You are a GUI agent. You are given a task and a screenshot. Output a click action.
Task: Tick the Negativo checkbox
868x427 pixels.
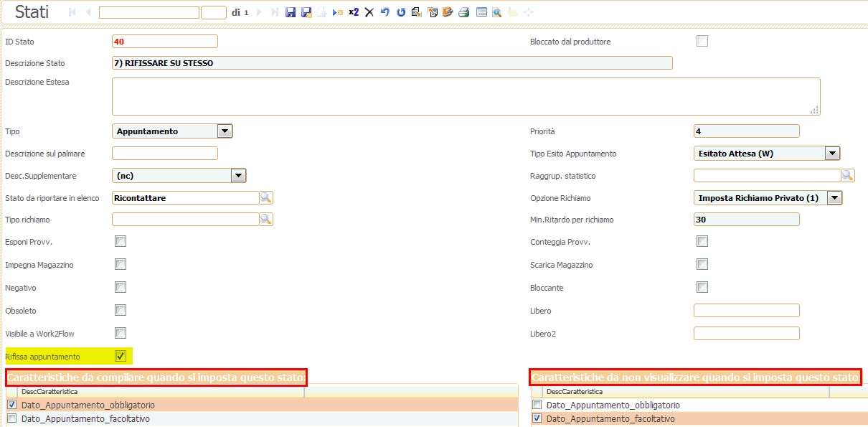pyautogui.click(x=121, y=287)
